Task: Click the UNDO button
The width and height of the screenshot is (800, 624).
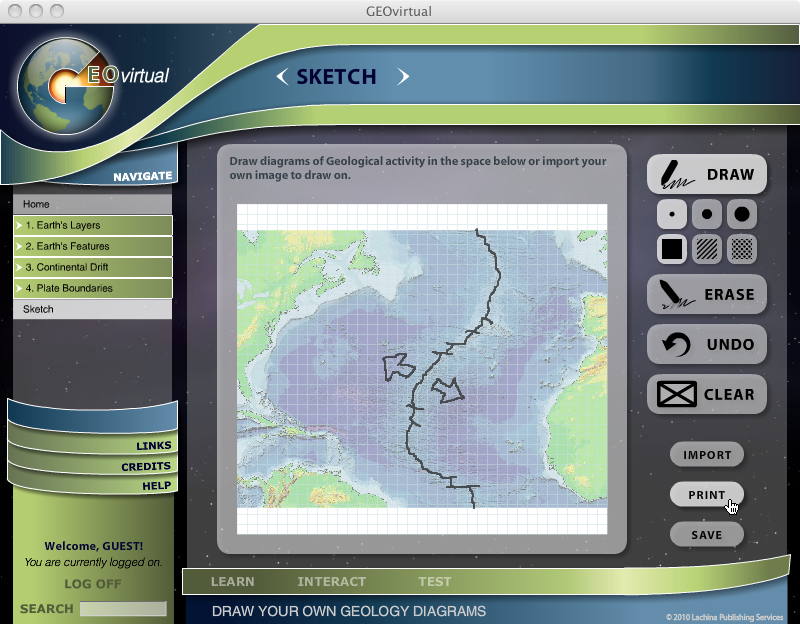Action: pyautogui.click(x=707, y=344)
